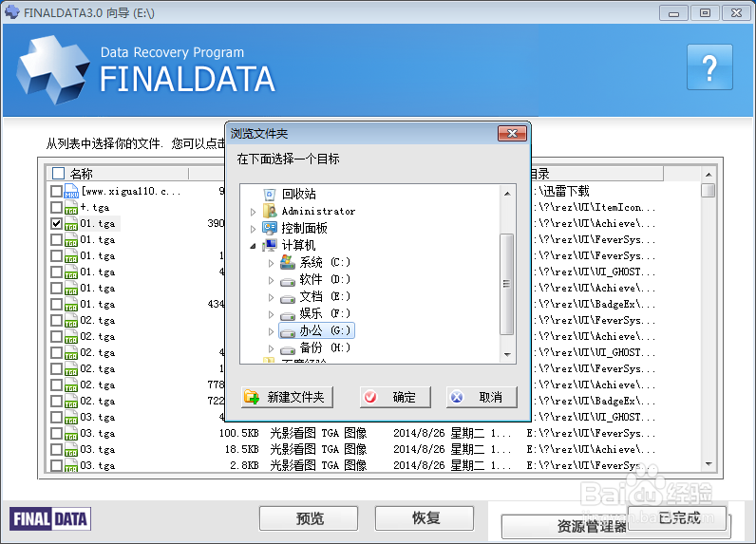The height and width of the screenshot is (544, 756).
Task: Click the file list scroll down arrow
Action: coord(709,464)
